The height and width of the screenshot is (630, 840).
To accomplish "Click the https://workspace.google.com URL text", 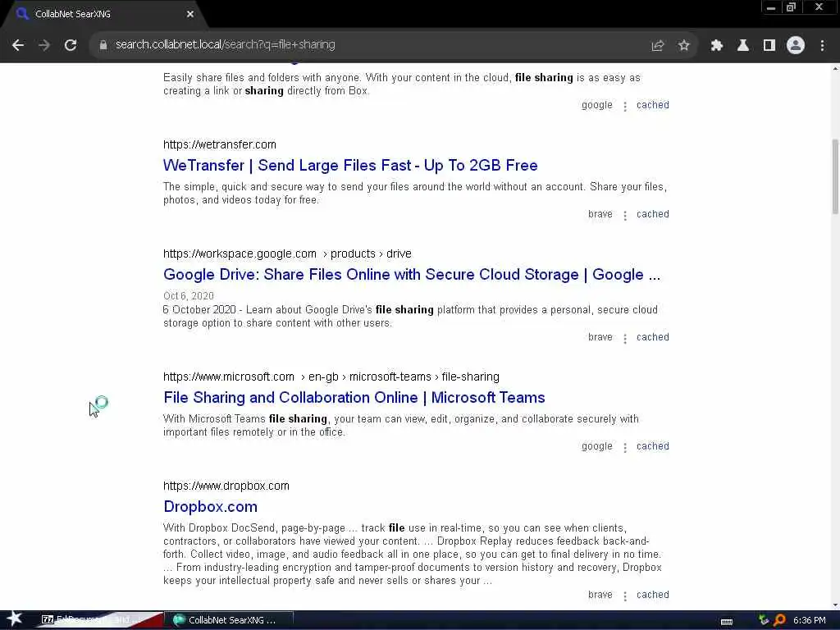I will pyautogui.click(x=240, y=254).
